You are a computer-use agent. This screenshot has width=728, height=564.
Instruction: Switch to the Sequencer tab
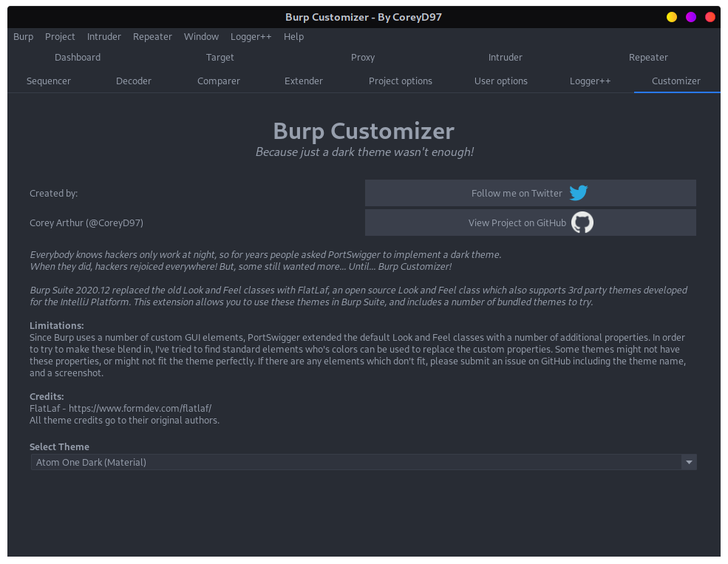[x=49, y=81]
